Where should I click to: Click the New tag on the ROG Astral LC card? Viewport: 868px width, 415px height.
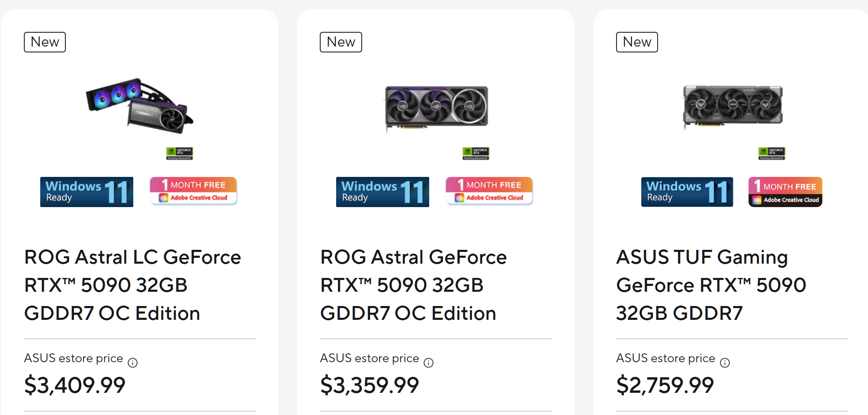45,42
